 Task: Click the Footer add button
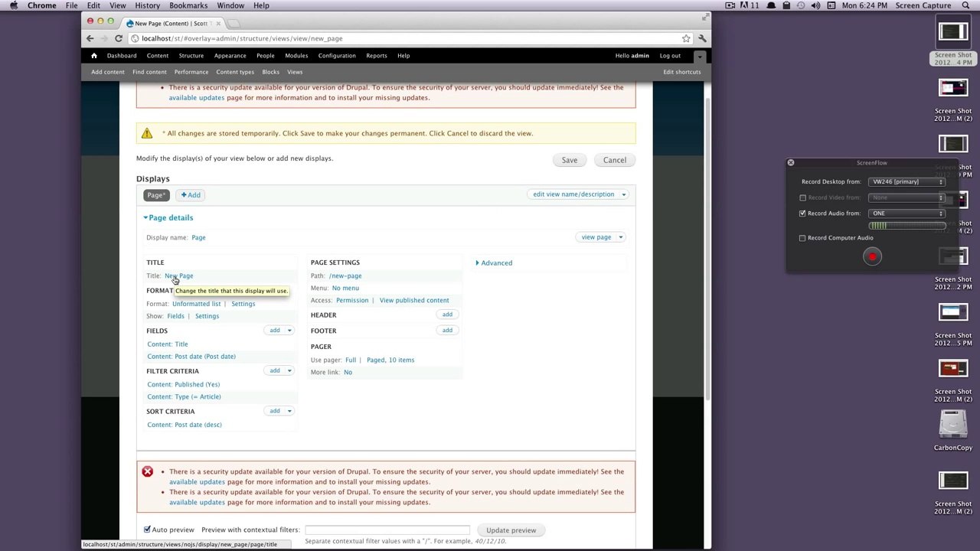click(x=447, y=331)
